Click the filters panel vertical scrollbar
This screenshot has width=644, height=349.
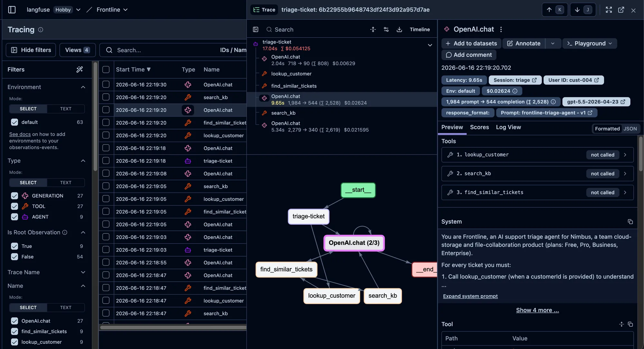[x=95, y=117]
